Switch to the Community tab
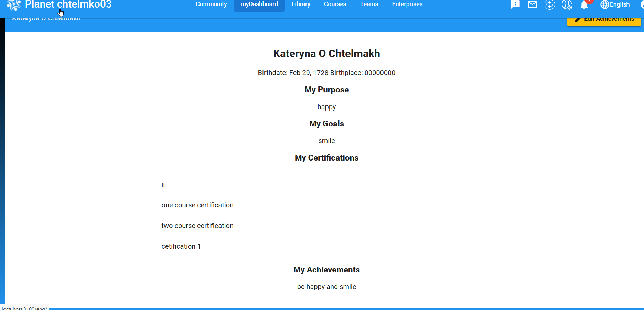 211,4
